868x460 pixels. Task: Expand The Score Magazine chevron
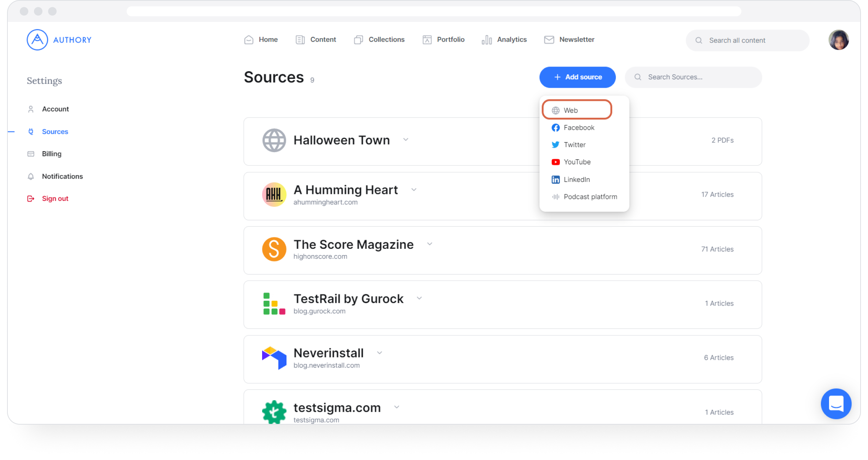(x=430, y=244)
